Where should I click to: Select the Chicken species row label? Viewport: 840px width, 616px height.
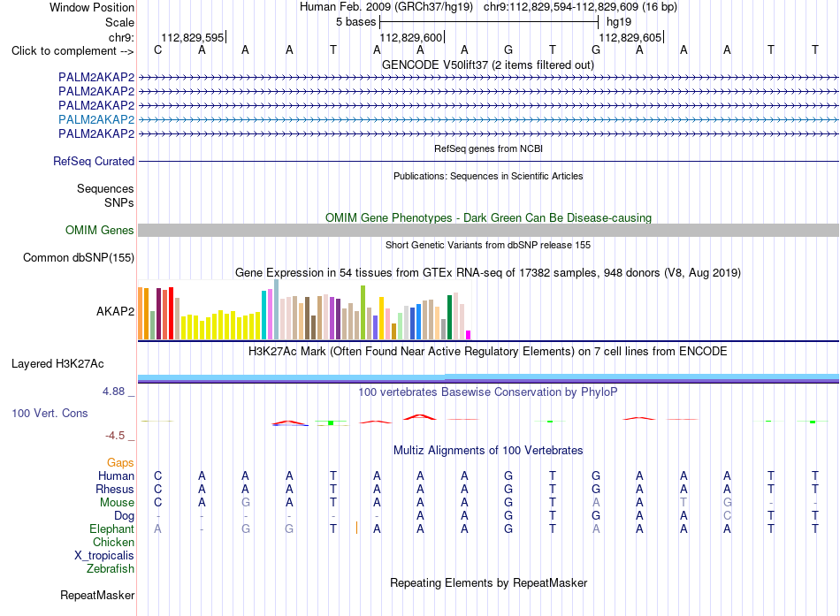pyautogui.click(x=113, y=542)
